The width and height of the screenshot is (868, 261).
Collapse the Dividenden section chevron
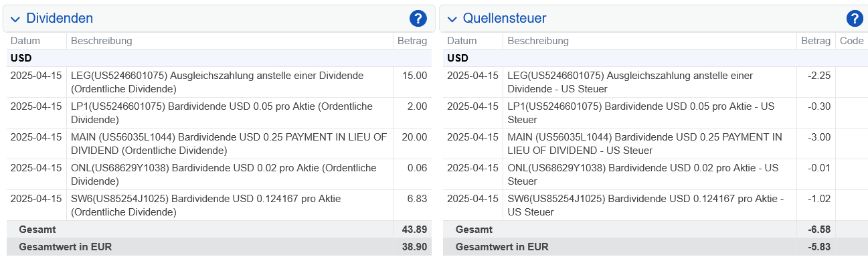point(15,19)
